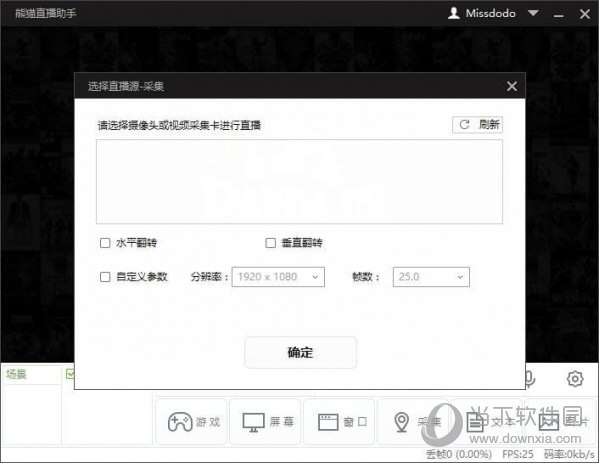This screenshot has height=463, width=599.
Task: Select a device in the camera list box
Action: click(299, 181)
